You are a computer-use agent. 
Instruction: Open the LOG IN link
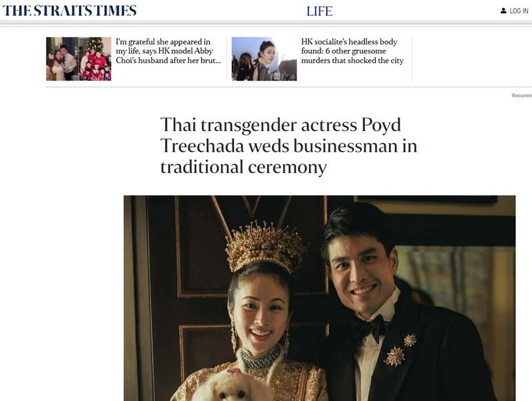519,11
